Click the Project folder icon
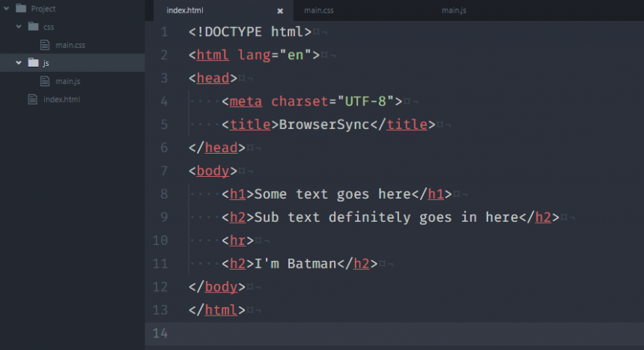 20,9
